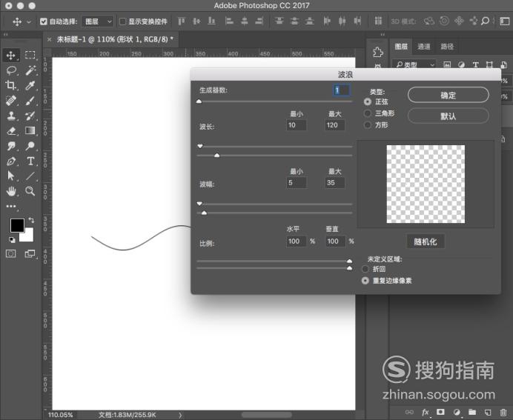
Task: Select the Eyedropper tool
Action: coord(30,85)
